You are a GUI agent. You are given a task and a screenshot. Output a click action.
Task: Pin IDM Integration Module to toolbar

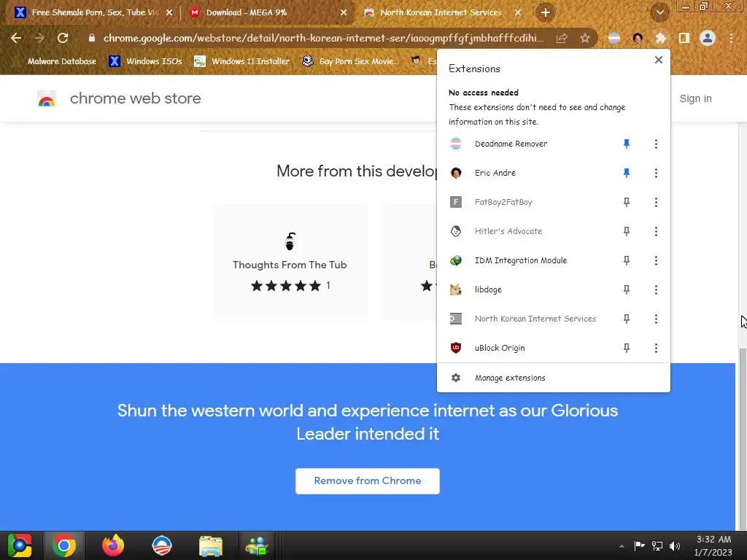[627, 260]
